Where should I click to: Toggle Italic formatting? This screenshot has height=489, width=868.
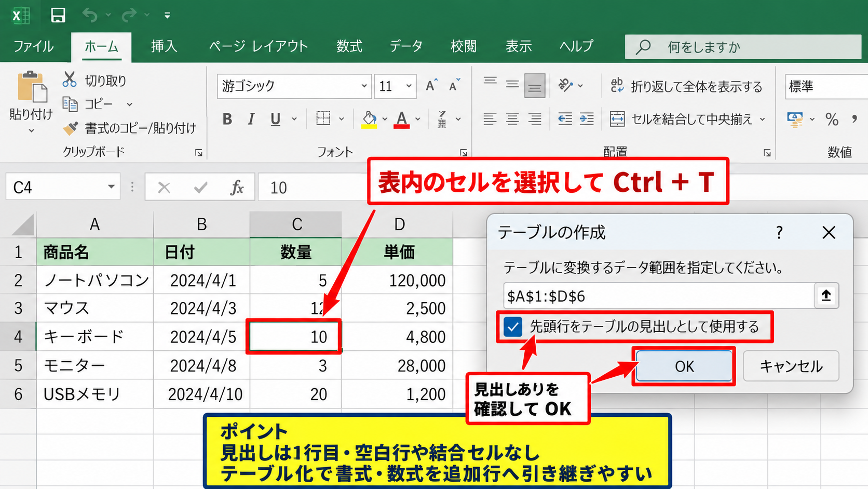251,120
